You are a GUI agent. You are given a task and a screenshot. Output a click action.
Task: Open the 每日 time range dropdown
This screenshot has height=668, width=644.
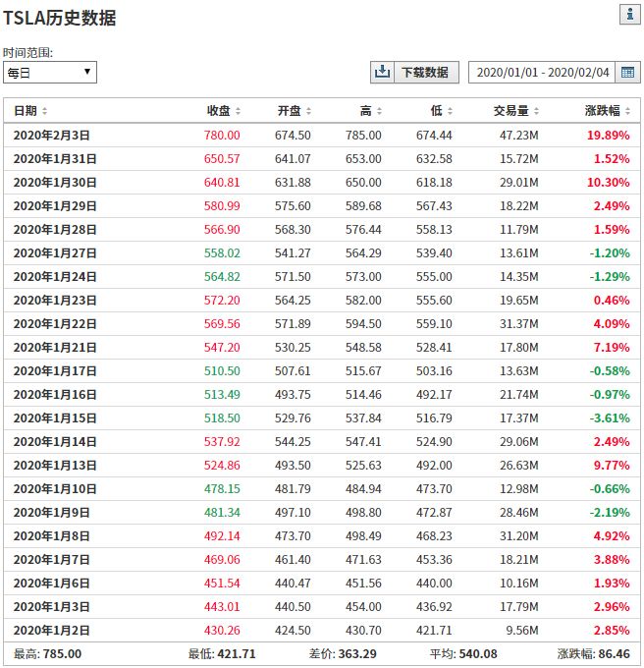(x=50, y=73)
